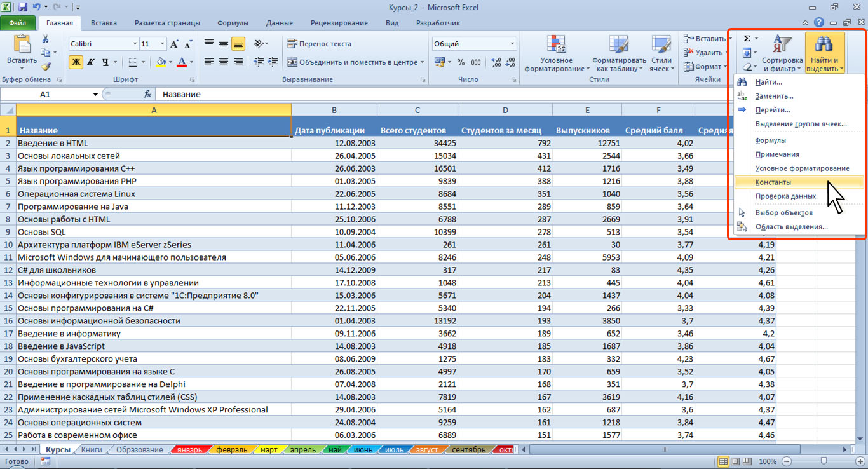
Task: Align text left in cell
Action: coord(208,62)
